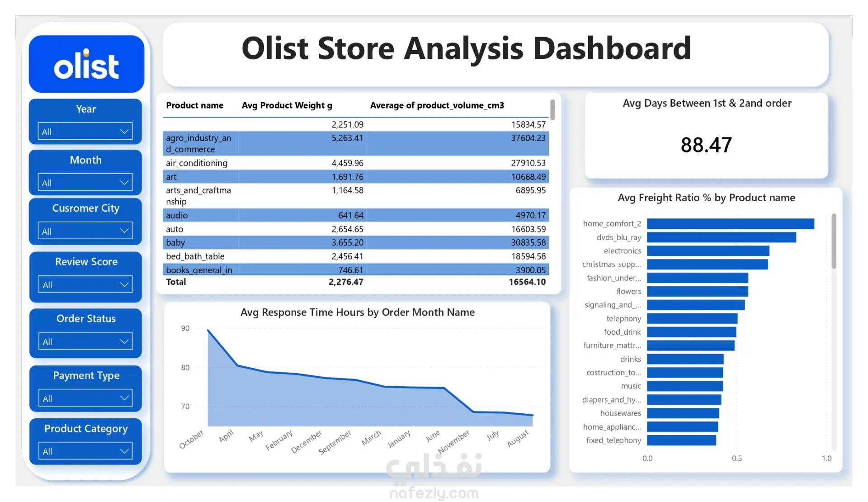The width and height of the screenshot is (868, 502).
Task: Click the October point on line chart
Action: click(208, 331)
